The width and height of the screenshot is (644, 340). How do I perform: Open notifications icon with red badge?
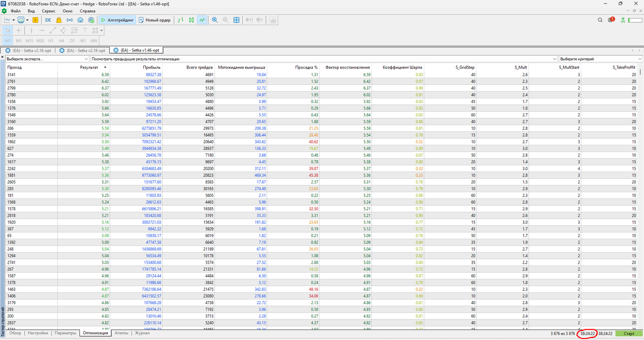612,20
